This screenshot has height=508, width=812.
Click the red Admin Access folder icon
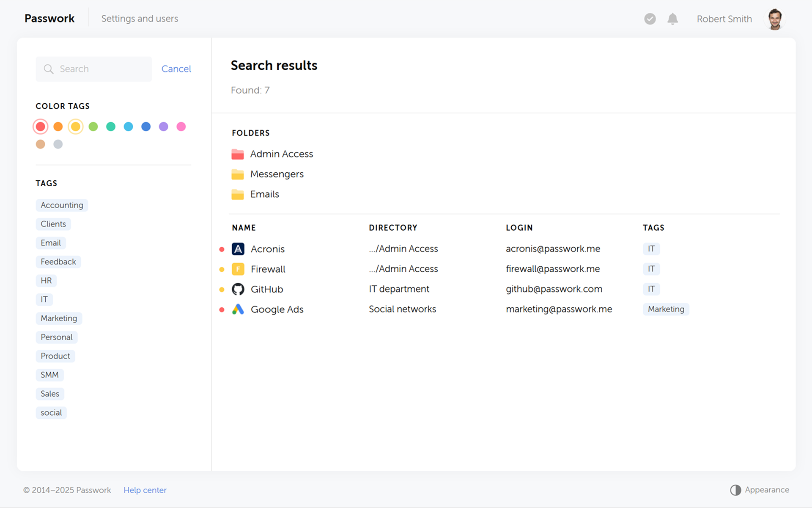238,154
